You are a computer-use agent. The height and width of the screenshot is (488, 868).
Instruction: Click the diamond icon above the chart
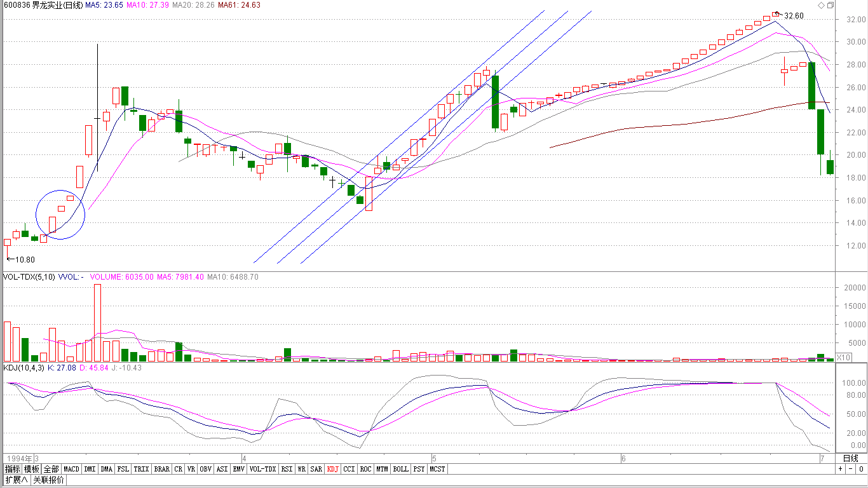(821, 5)
